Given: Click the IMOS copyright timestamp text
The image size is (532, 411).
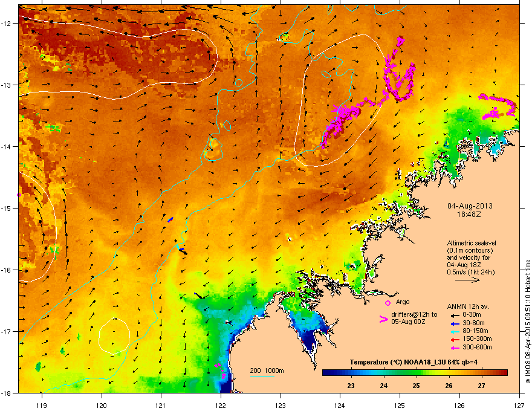Looking at the screenshot, I should pyautogui.click(x=528, y=321).
